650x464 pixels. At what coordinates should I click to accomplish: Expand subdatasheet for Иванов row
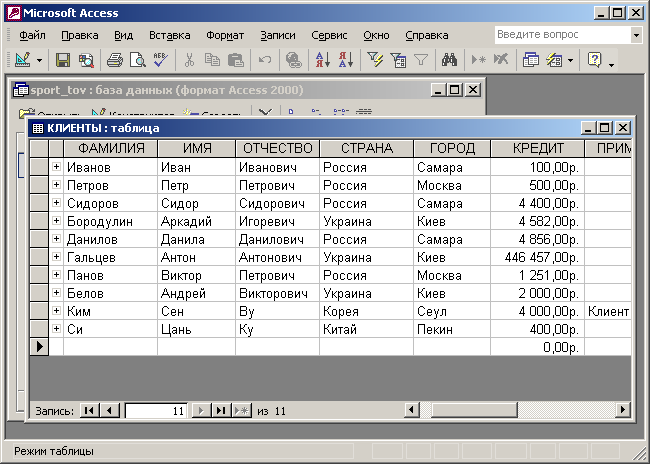coord(56,167)
